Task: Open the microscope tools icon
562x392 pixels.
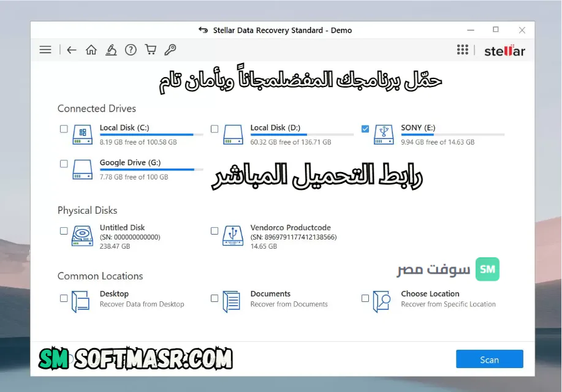Action: (111, 50)
